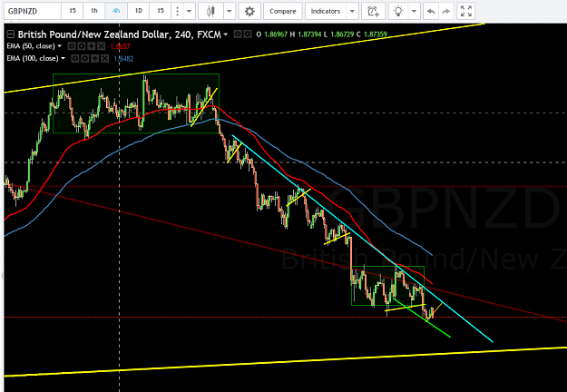Remove the EMA (100, close) indicator with its X
567x392 pixels.
104,59
